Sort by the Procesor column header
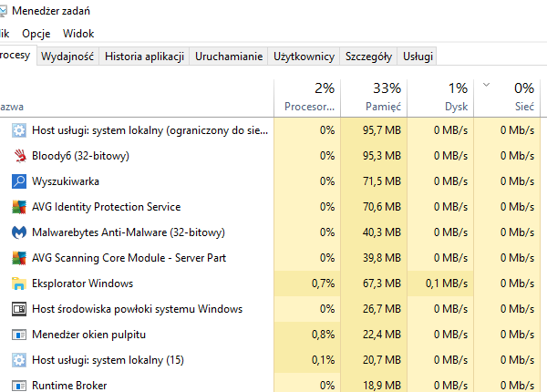547x392 pixels. (307, 98)
